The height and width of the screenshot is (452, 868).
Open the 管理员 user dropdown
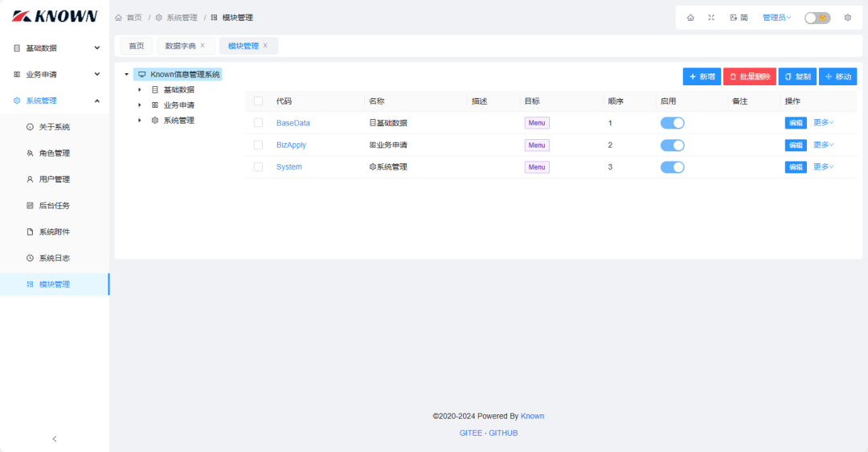[776, 18]
